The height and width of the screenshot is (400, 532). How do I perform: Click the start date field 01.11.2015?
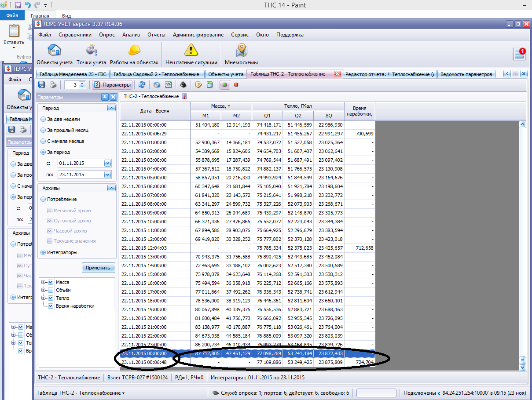[81, 163]
